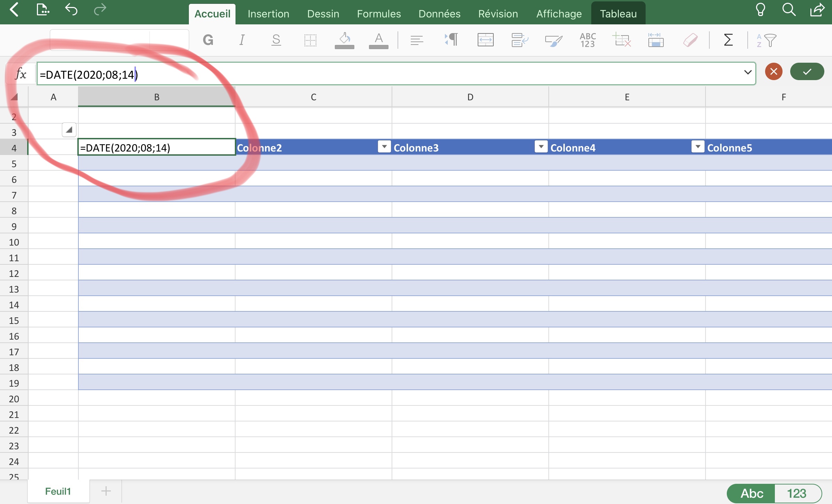832x504 pixels.
Task: Click the AutoSum sigma icon
Action: click(x=728, y=40)
